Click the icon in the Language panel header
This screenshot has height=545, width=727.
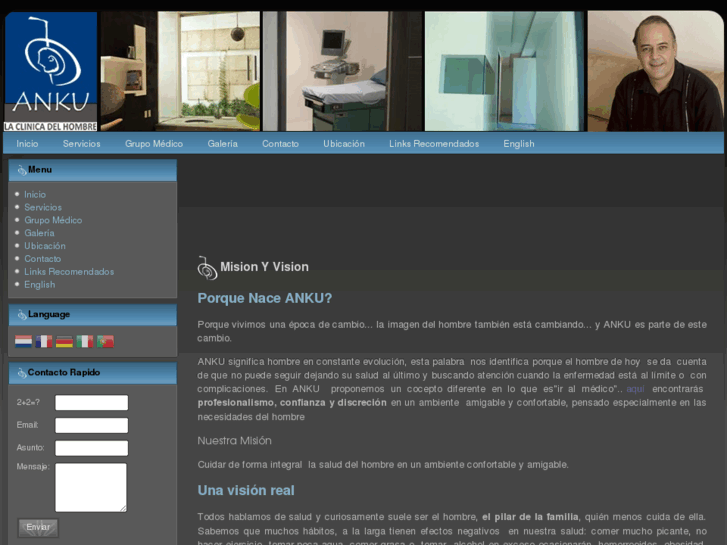22,315
